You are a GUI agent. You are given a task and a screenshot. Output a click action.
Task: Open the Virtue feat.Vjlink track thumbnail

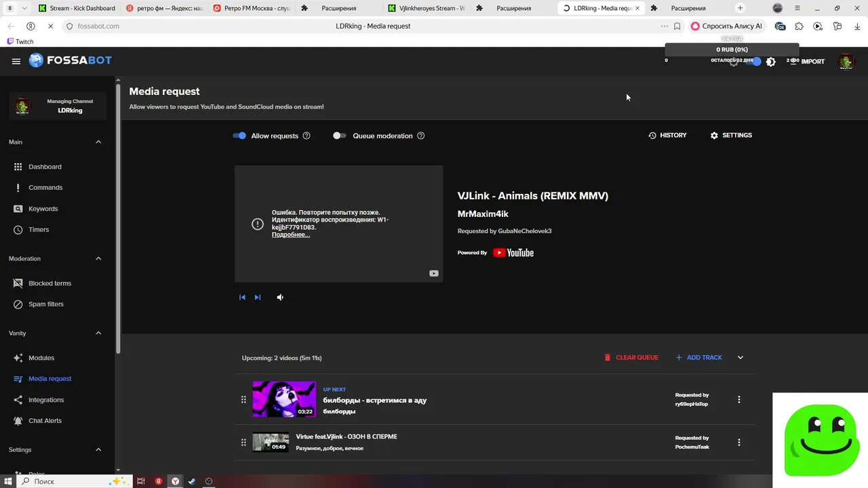[x=271, y=443]
